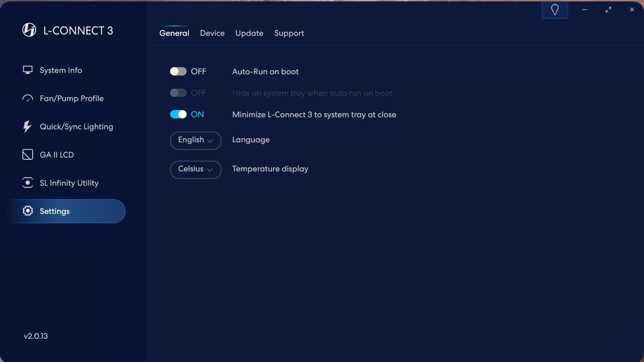This screenshot has width=644, height=362.
Task: Open Fan/Pump Profile from sidebar
Action: [72, 98]
